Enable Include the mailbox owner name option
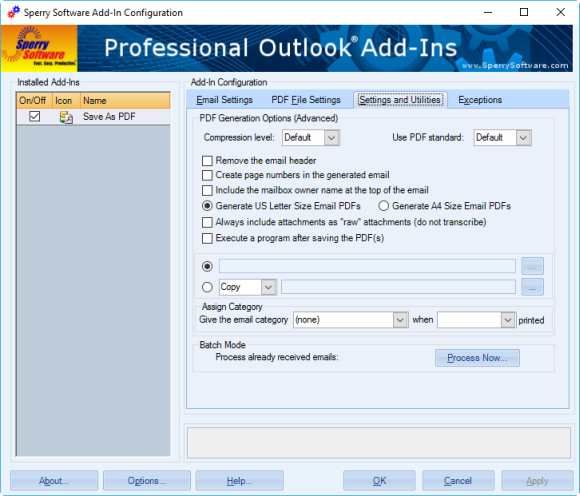 pyautogui.click(x=207, y=190)
